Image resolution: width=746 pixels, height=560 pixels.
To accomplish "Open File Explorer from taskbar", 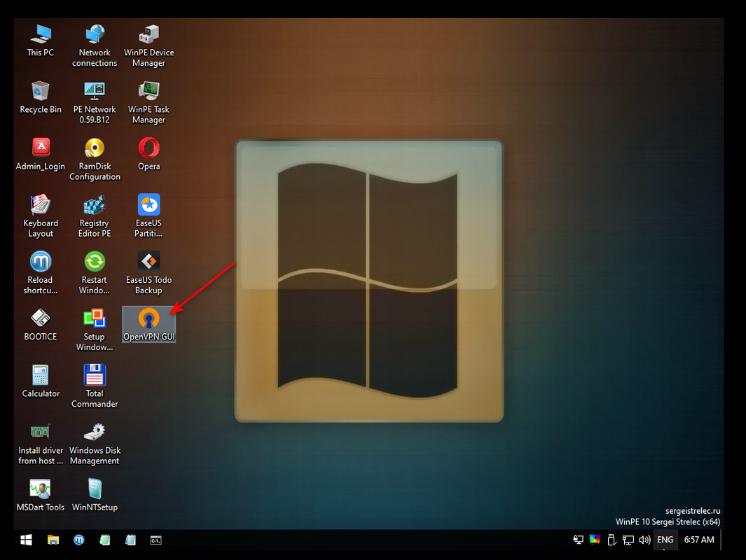I will click(53, 540).
